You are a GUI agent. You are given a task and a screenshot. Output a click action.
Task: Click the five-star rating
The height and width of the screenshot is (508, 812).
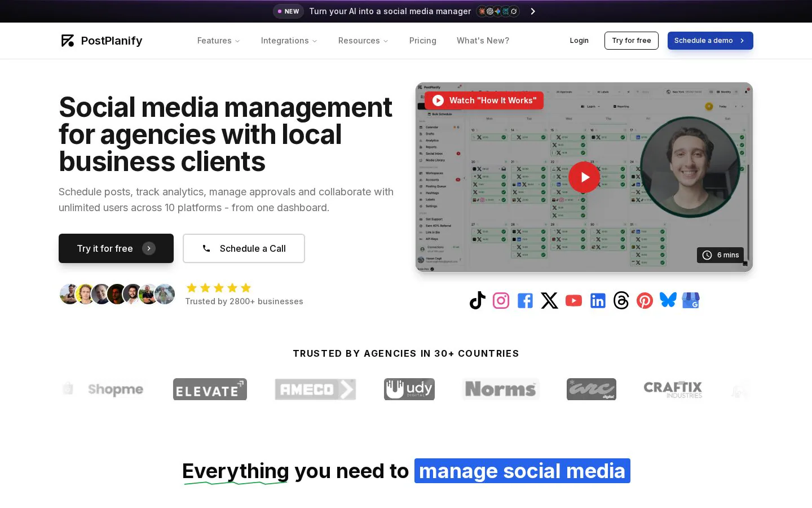coord(219,288)
